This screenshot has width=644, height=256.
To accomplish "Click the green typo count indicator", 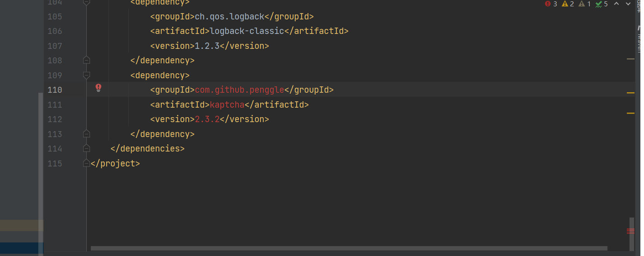I will click(602, 4).
